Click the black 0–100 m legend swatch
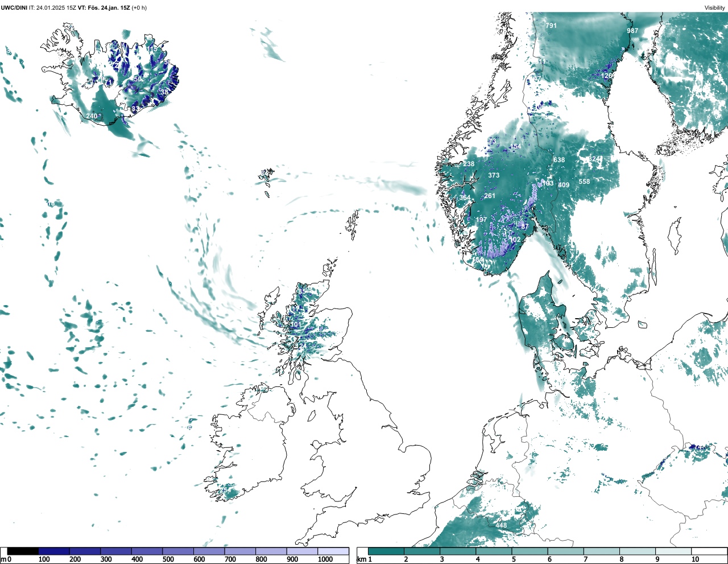 [x=23, y=551]
